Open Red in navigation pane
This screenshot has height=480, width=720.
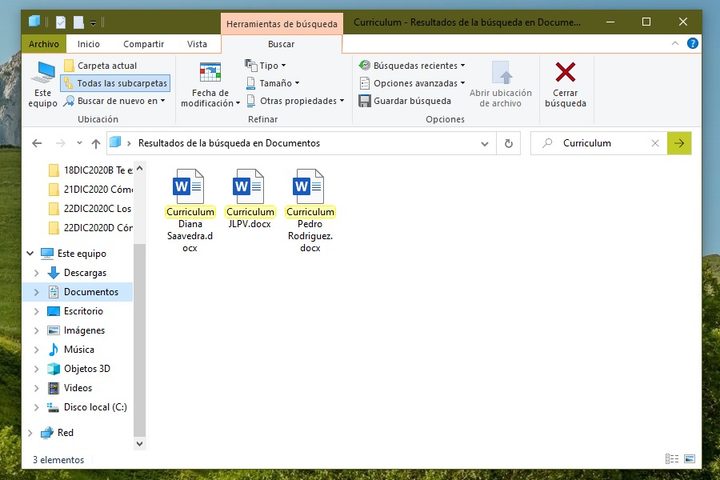pos(57,433)
